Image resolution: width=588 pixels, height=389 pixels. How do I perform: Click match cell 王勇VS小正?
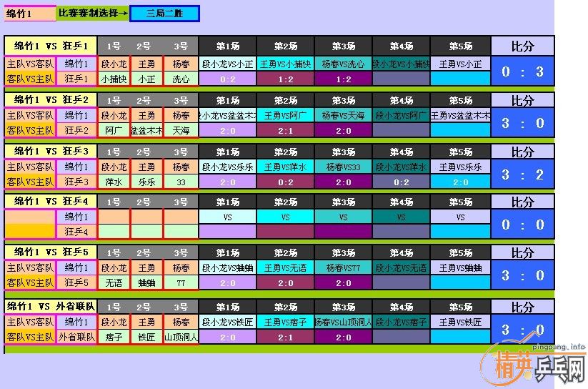point(460,64)
